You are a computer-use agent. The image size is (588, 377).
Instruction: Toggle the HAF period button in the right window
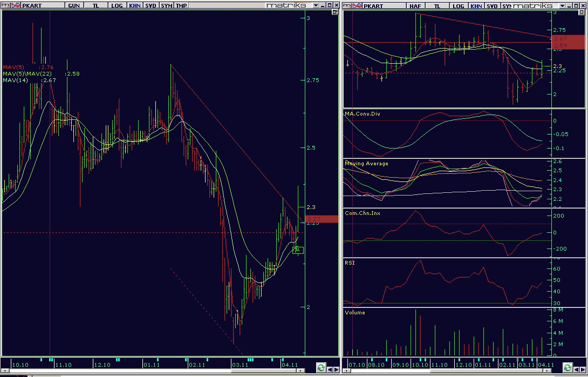(415, 6)
